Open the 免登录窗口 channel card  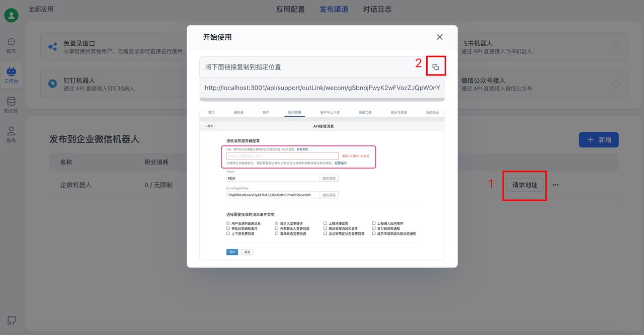tap(113, 47)
